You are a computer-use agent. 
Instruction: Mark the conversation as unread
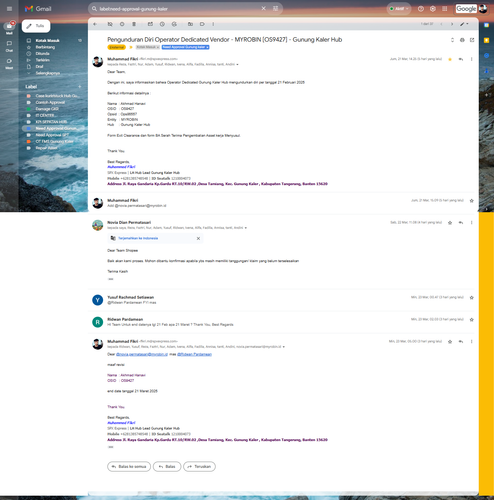pos(150,24)
